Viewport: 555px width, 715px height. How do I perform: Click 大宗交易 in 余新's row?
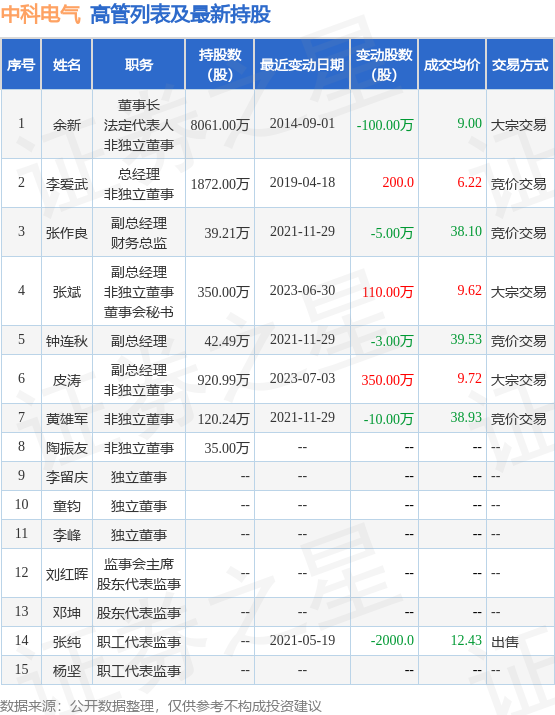(x=519, y=125)
